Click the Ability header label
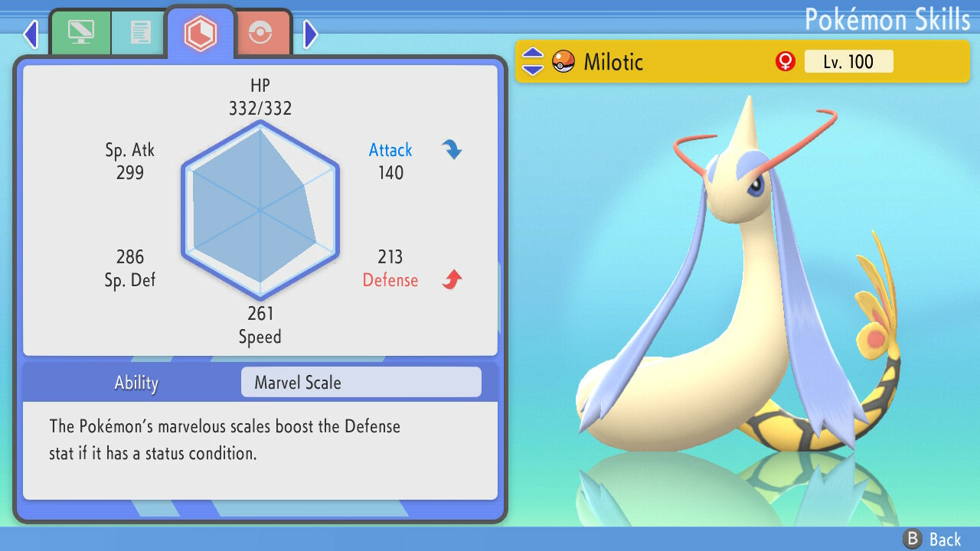Screen dimensions: 980x551 coord(136,383)
